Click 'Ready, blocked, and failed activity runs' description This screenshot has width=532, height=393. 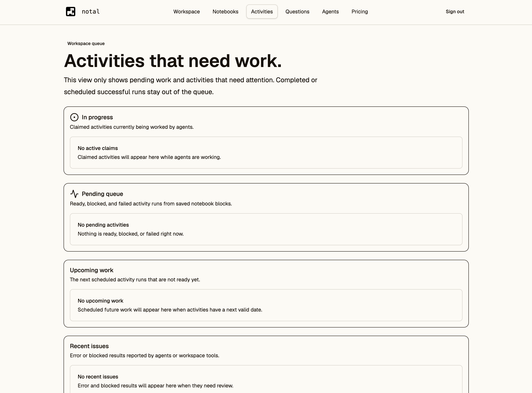coord(151,204)
